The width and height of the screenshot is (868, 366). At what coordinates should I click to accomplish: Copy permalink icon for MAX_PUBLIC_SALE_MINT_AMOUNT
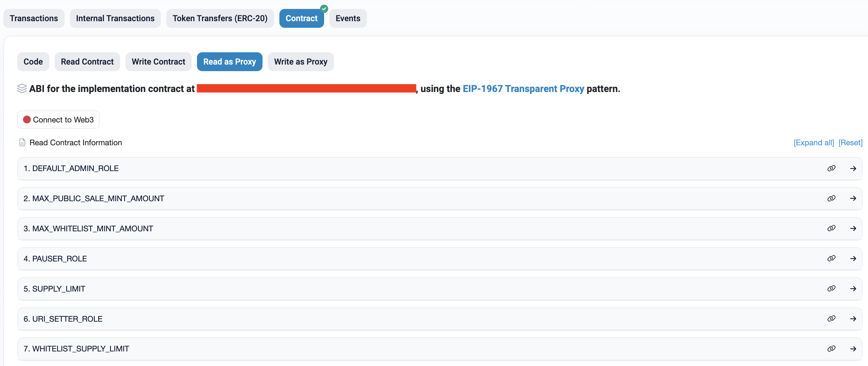[x=831, y=198]
